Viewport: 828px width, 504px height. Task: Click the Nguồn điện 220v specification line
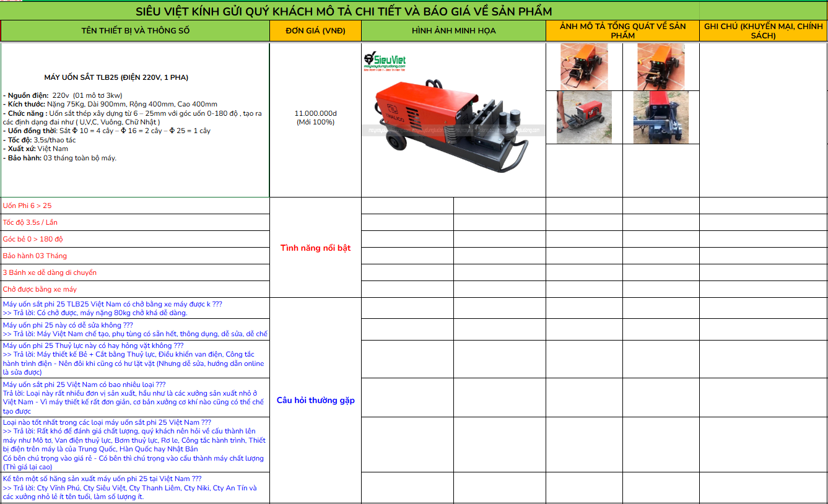[x=63, y=95]
